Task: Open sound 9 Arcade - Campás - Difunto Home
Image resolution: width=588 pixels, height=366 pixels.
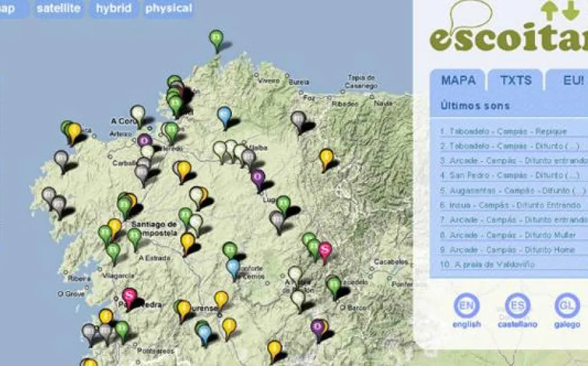Action: point(507,250)
